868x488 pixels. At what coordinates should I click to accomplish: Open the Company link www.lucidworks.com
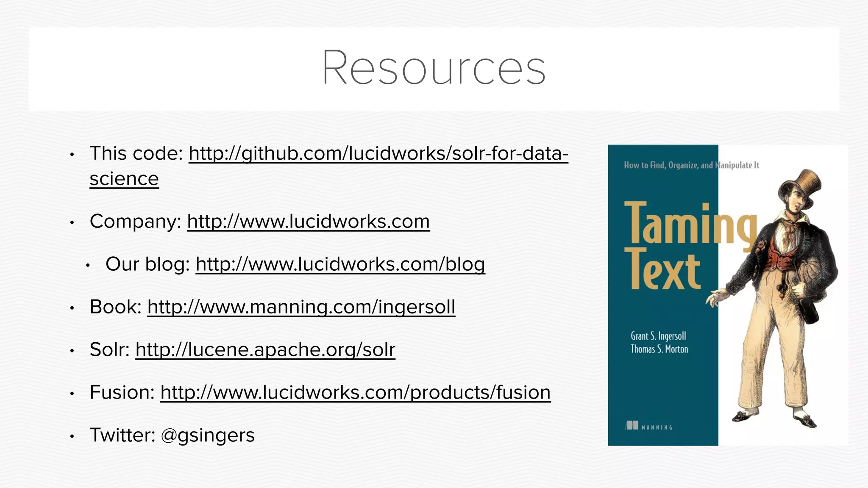click(309, 222)
